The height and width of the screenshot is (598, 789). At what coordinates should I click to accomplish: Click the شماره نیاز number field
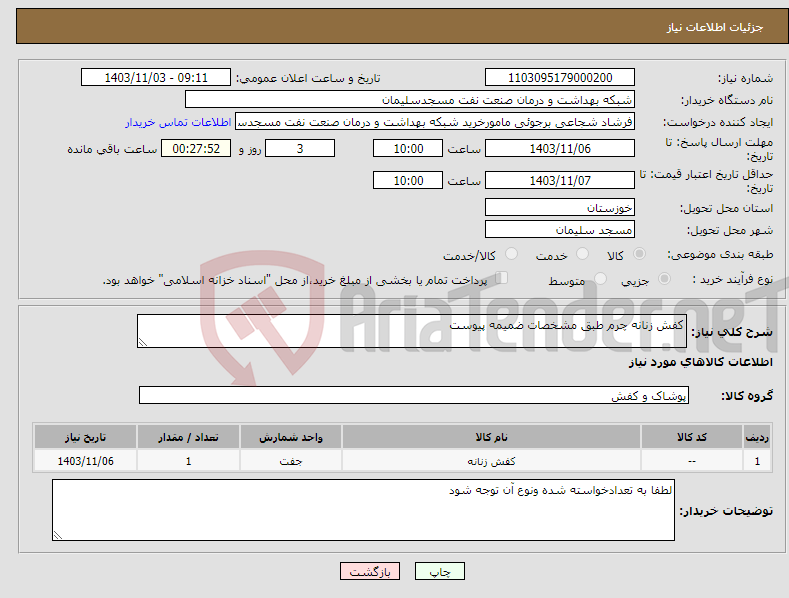560,78
